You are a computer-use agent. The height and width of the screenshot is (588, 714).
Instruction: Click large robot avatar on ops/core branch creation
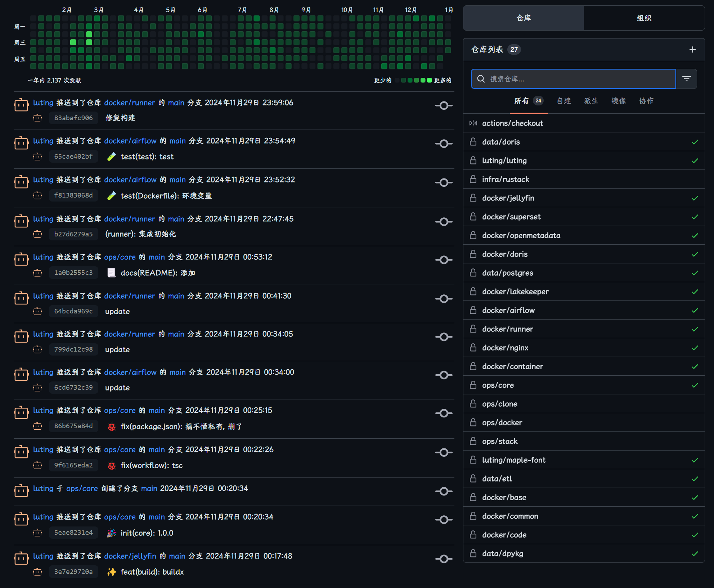click(x=21, y=491)
